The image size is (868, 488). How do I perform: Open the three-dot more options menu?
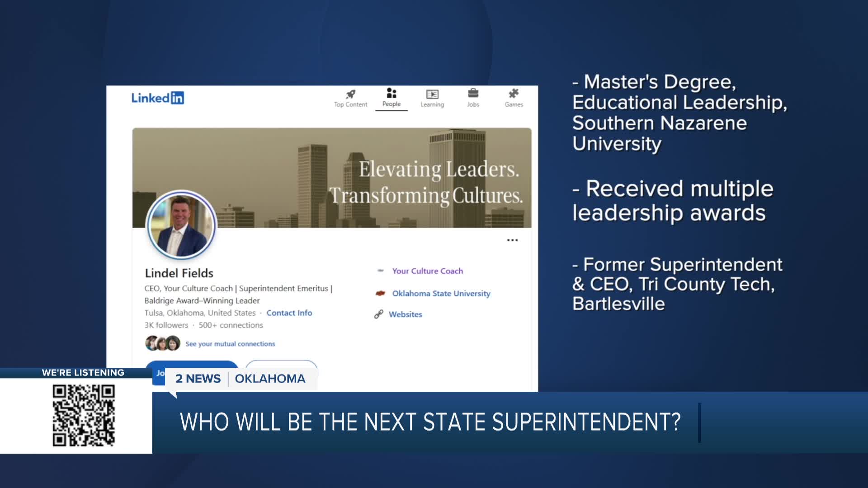pyautogui.click(x=512, y=240)
